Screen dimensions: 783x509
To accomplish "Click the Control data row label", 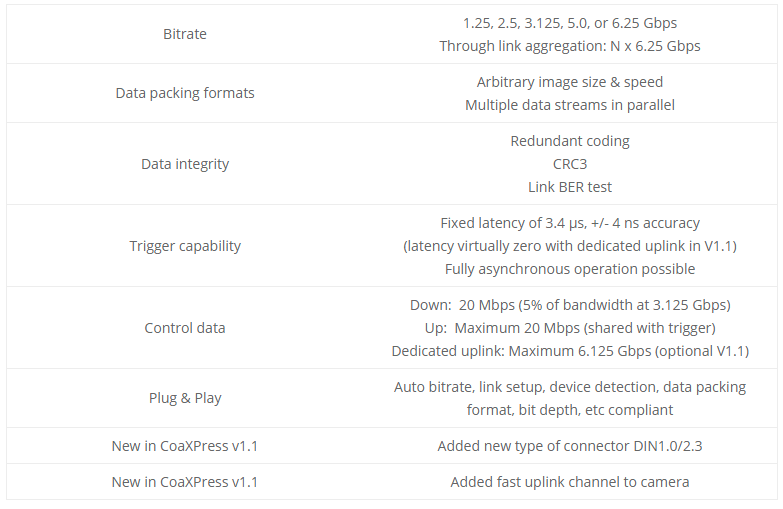I will pos(185,328).
